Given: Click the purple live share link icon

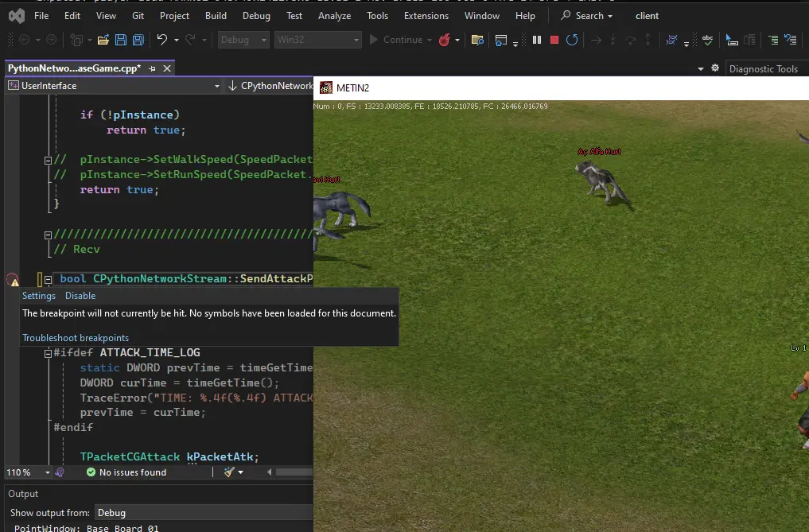Looking at the screenshot, I should tap(671, 40).
